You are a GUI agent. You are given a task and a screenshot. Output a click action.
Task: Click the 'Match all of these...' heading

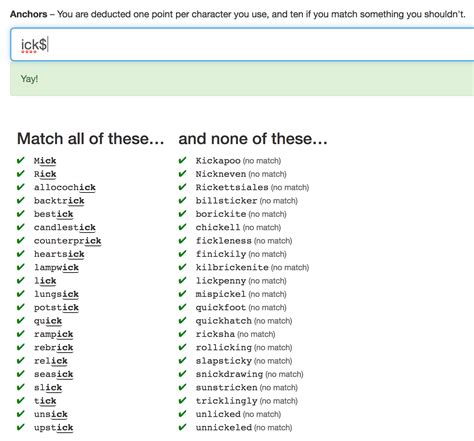(x=90, y=139)
